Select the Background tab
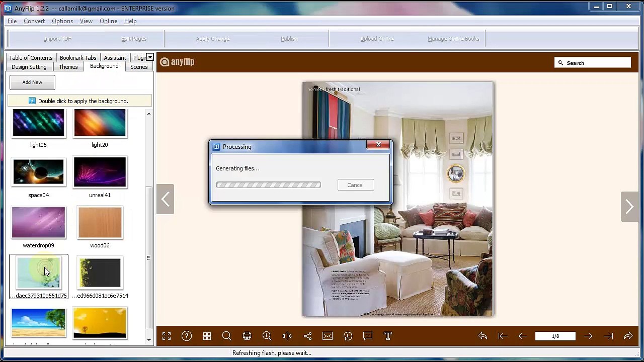Image resolution: width=644 pixels, height=362 pixels. pos(104,66)
